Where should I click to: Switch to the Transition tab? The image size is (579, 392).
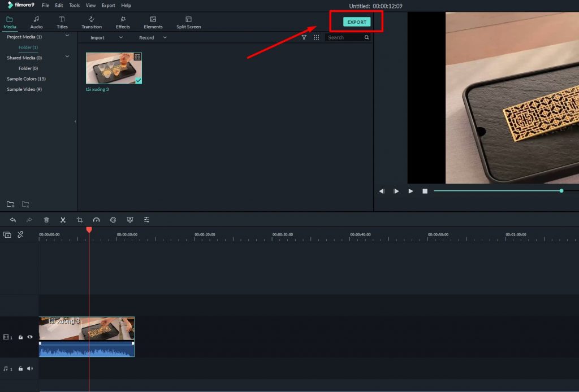[x=92, y=23]
